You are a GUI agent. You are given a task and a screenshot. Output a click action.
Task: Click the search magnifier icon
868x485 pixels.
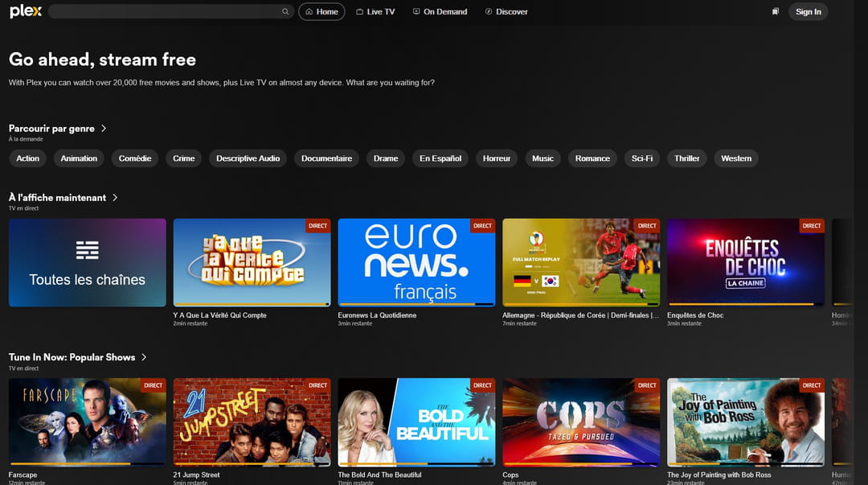coord(285,12)
